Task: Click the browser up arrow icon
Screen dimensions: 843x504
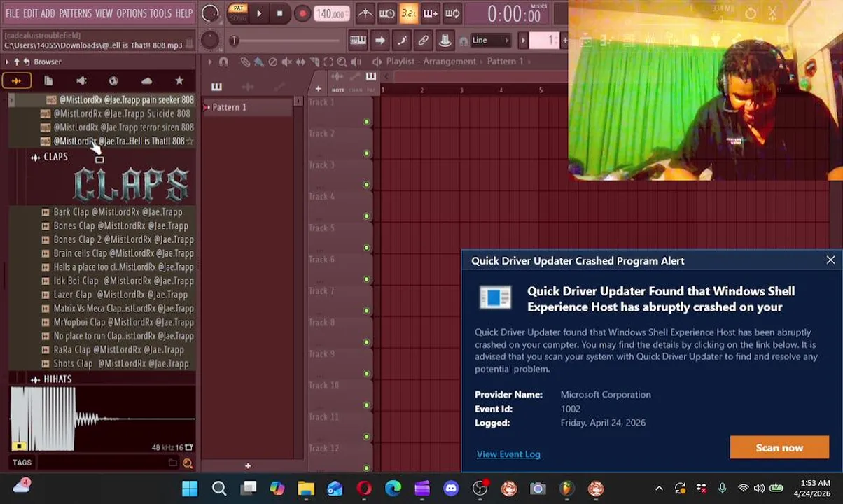Action: pyautogui.click(x=17, y=62)
